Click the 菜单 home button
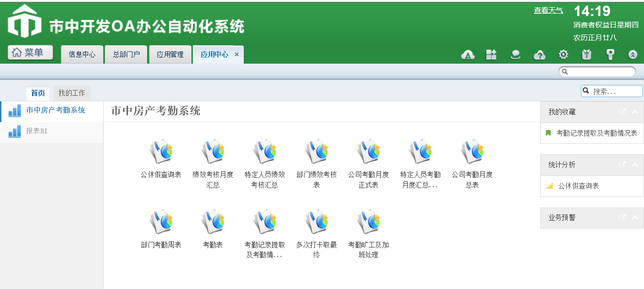 pos(30,53)
